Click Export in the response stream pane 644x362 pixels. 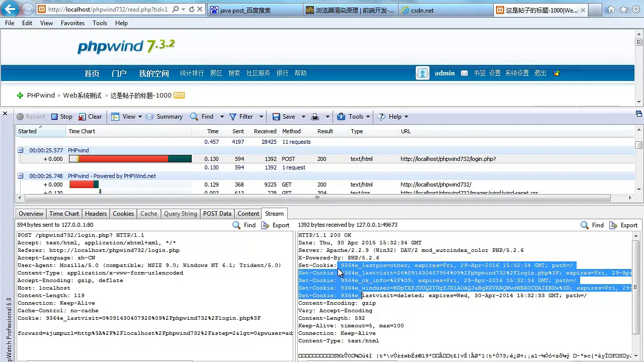tap(623, 225)
